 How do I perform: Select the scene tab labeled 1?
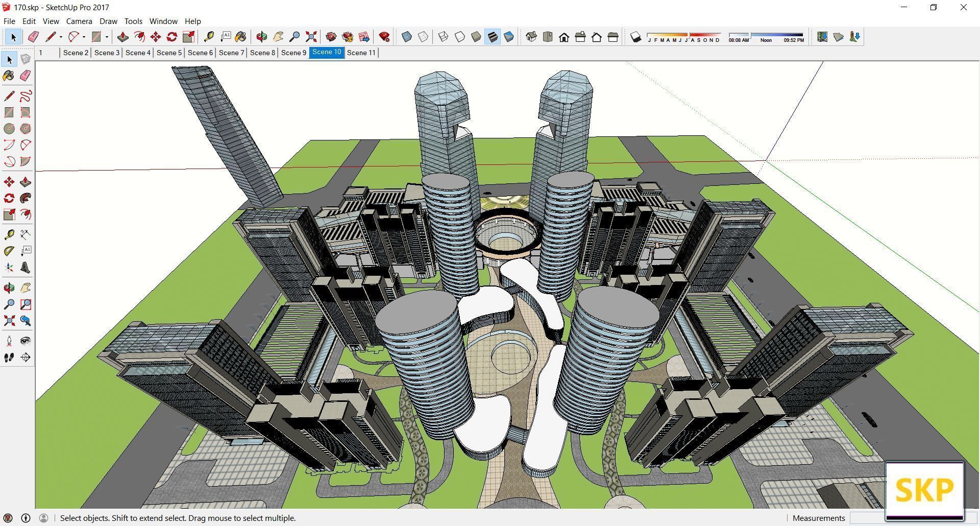[47, 53]
